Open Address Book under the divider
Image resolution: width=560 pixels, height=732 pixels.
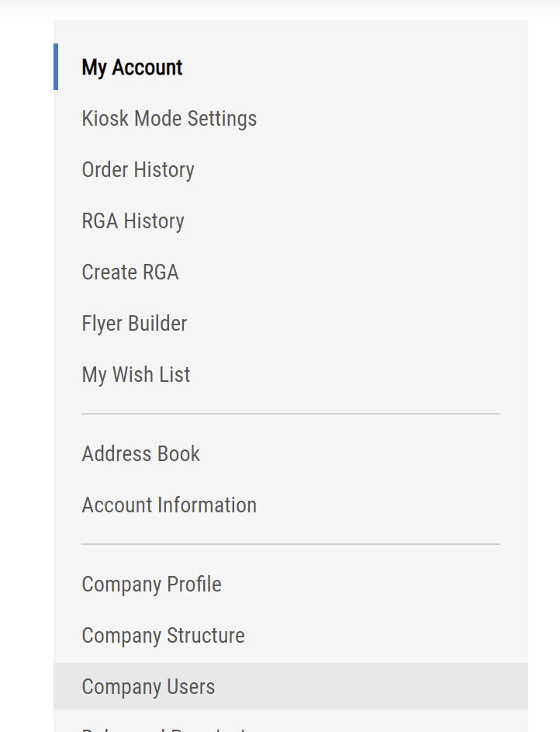[x=140, y=454]
